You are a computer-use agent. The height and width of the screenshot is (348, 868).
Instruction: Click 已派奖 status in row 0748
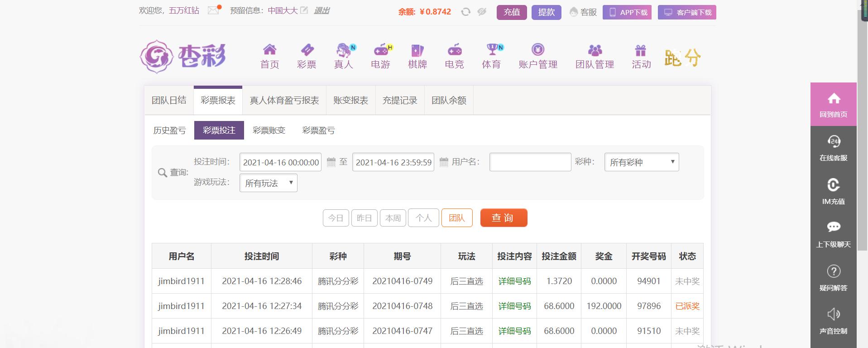[x=687, y=306]
